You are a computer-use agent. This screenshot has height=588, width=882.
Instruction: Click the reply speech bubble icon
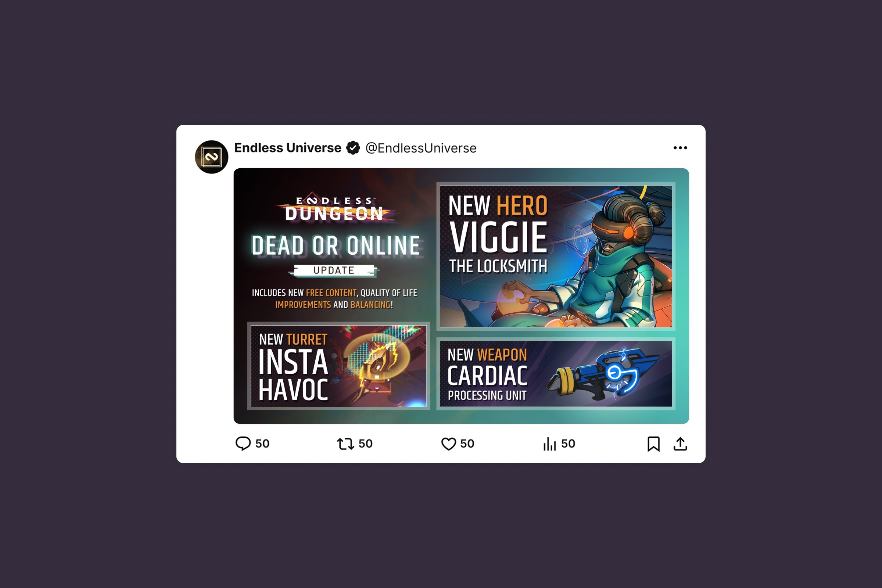[243, 444]
